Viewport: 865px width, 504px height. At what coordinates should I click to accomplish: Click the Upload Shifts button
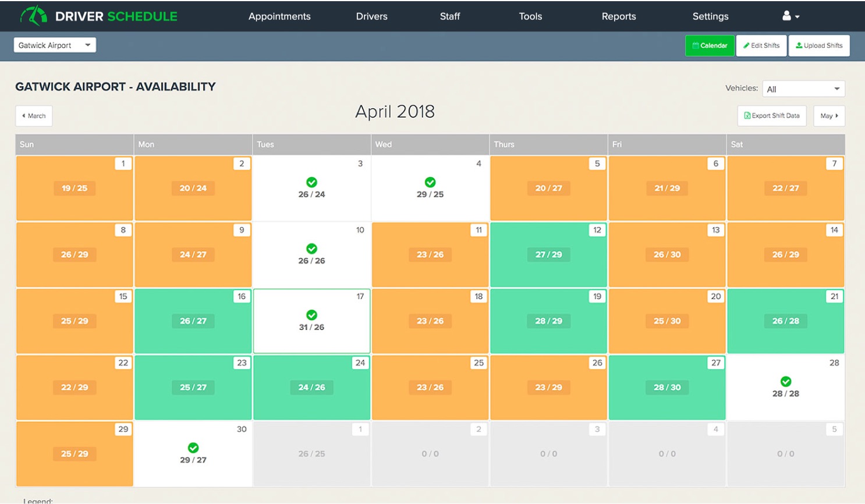(819, 45)
